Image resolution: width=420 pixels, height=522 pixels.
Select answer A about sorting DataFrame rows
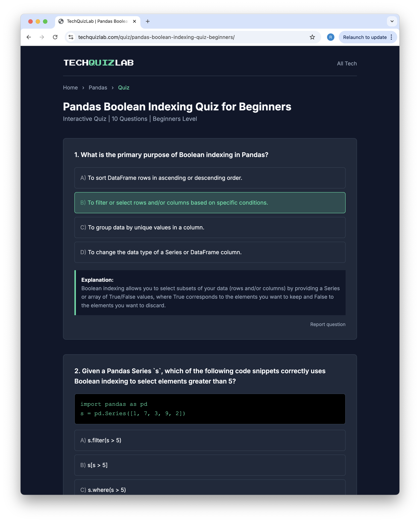[210, 178]
